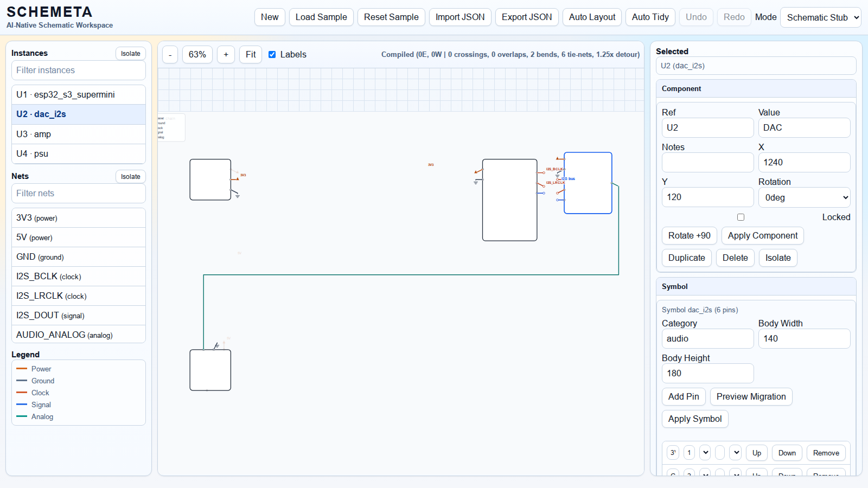Click the Isolate button beside Instances

(x=130, y=54)
